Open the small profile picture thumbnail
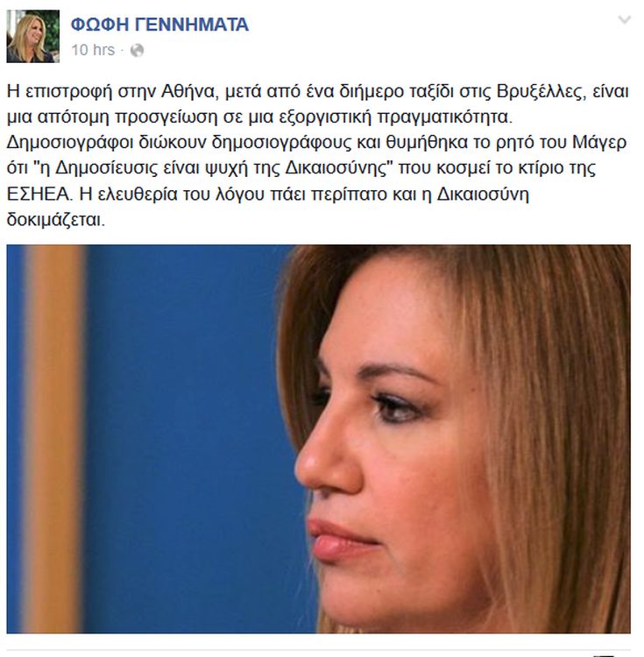The image size is (644, 657). [33, 36]
